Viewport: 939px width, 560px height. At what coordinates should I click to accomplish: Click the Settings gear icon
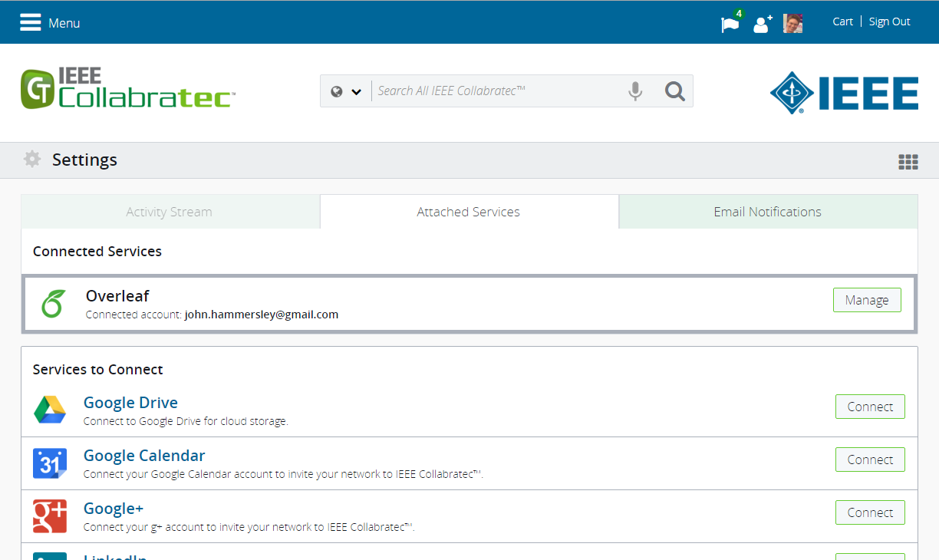32,160
